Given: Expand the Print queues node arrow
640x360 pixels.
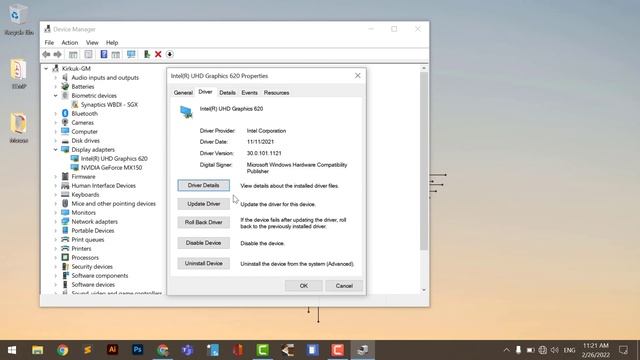Looking at the screenshot, I should point(56,240).
